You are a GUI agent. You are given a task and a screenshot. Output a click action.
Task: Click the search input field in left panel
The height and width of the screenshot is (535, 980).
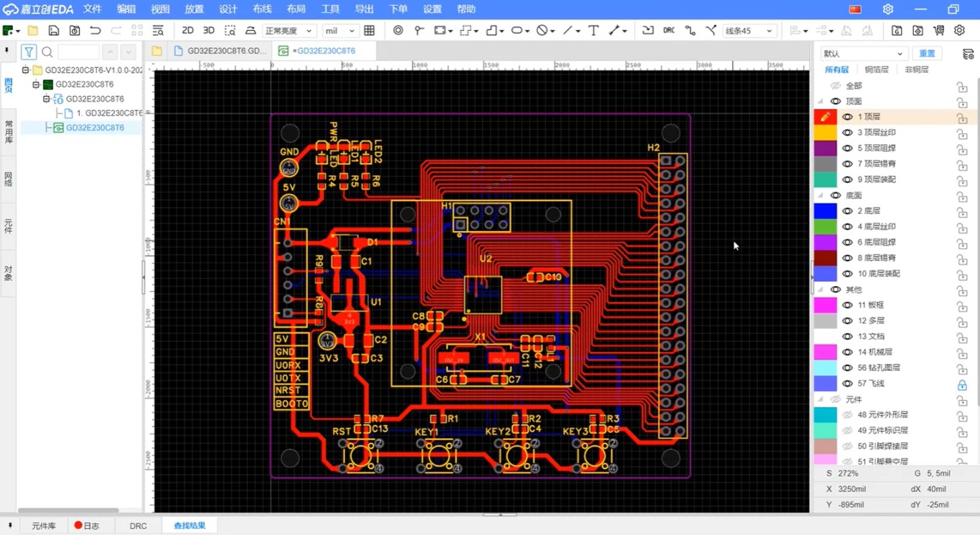point(78,52)
